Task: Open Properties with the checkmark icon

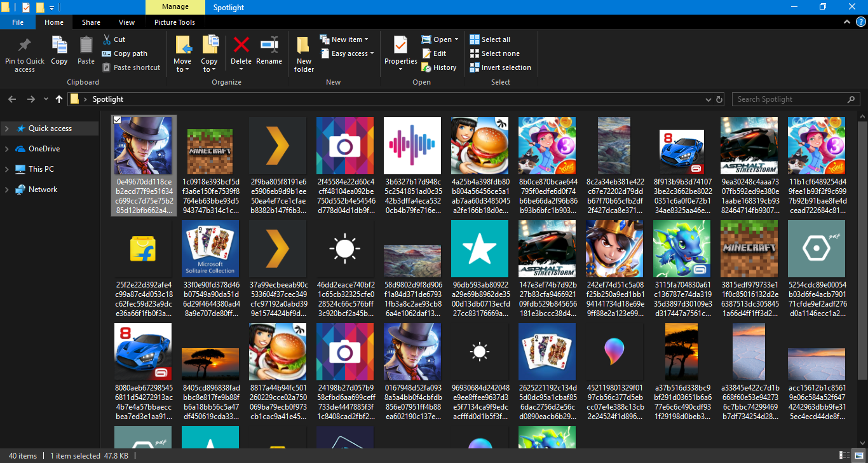Action: [400, 45]
